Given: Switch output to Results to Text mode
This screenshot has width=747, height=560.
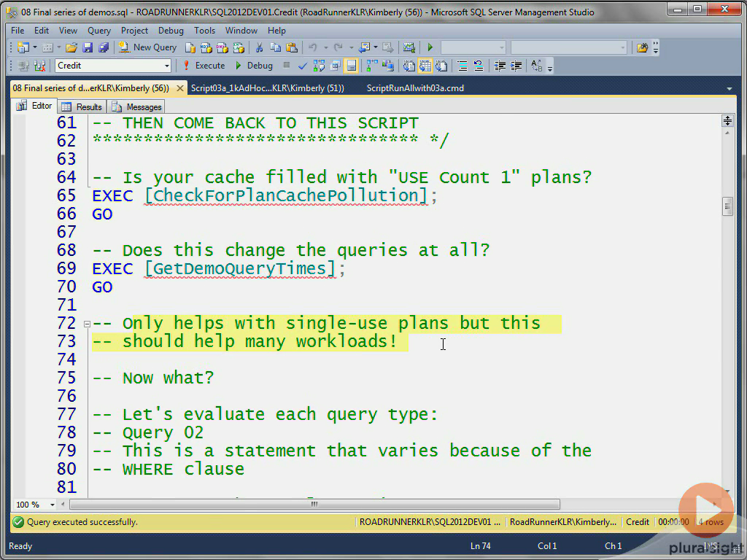Looking at the screenshot, I should tap(409, 66).
